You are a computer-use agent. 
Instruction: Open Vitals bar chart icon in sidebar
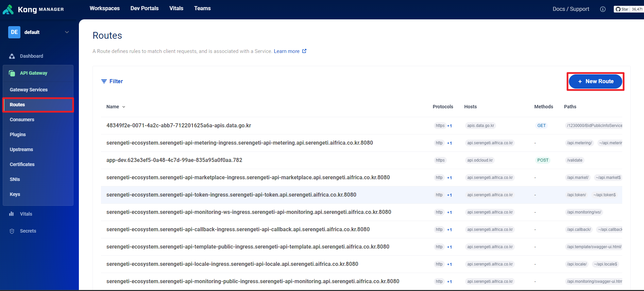(12, 214)
